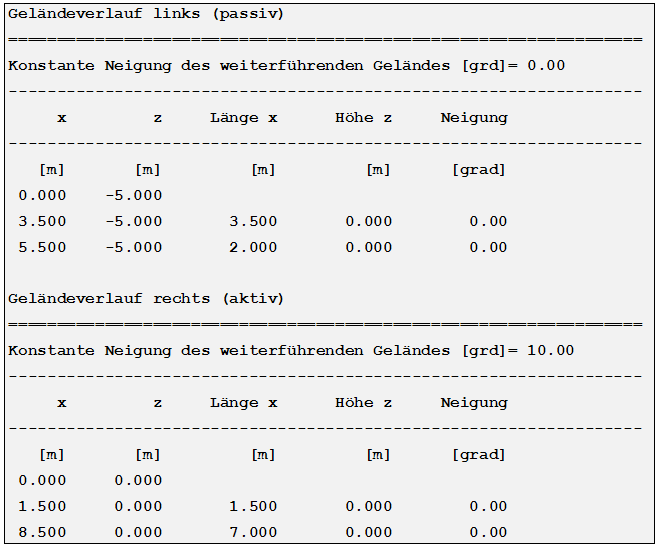This screenshot has width=660, height=548.
Task: Select x value 3.500 in passive table
Action: coord(42,221)
